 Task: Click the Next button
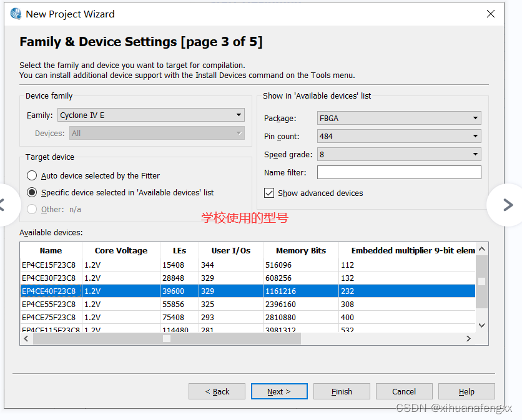click(279, 391)
